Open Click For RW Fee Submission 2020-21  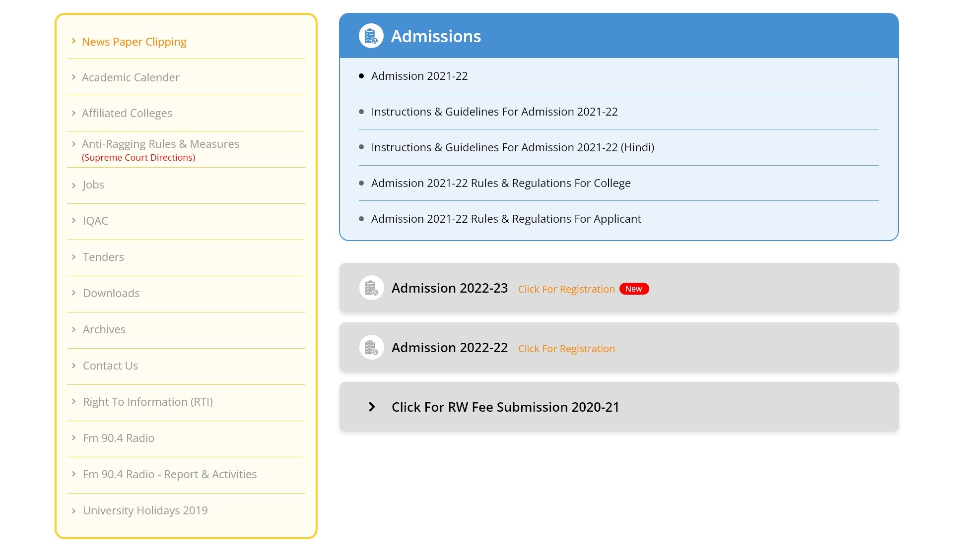point(505,407)
